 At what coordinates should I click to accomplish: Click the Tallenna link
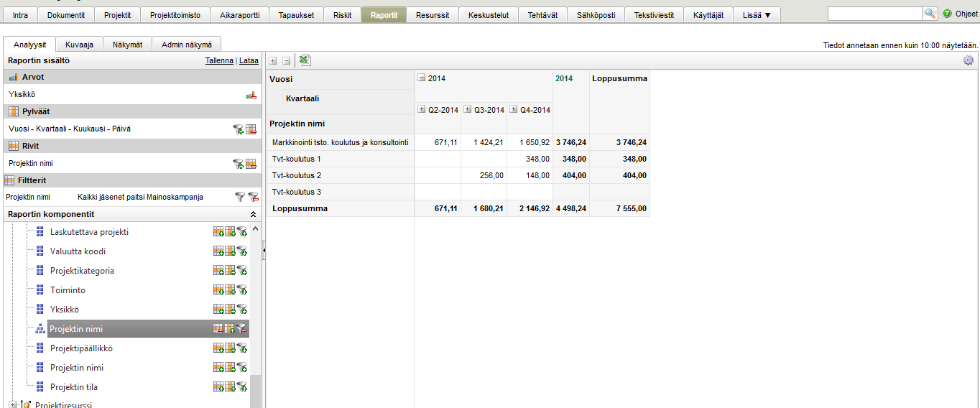point(219,61)
